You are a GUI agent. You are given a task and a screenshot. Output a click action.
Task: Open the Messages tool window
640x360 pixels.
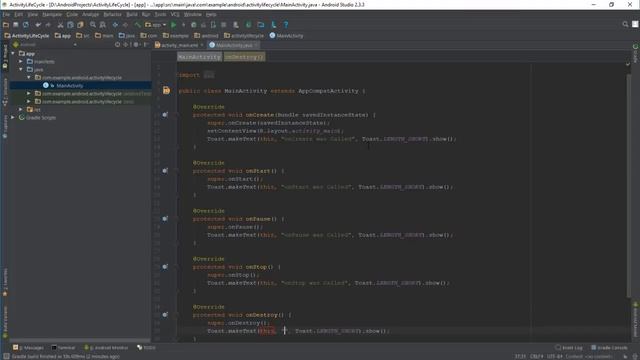[x=28, y=348]
